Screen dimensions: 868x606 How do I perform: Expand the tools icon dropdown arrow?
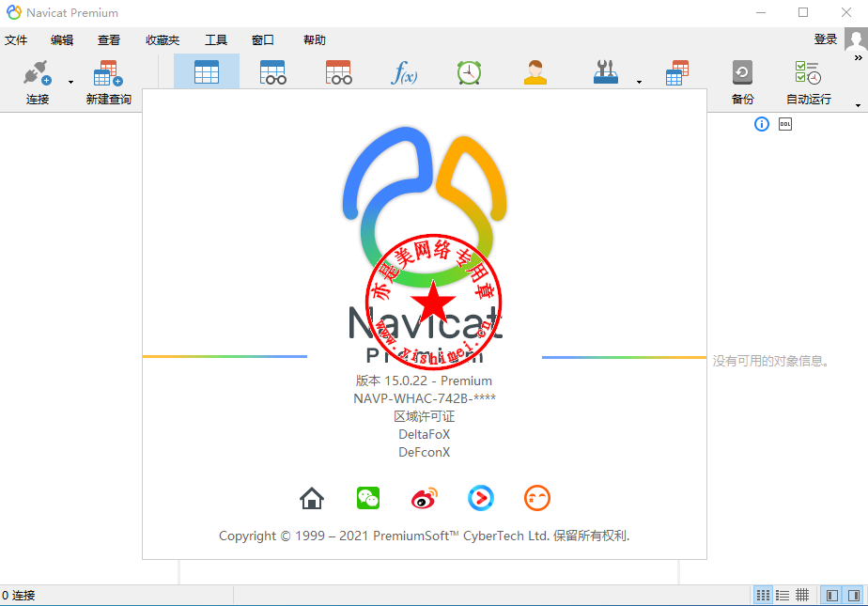click(x=640, y=83)
